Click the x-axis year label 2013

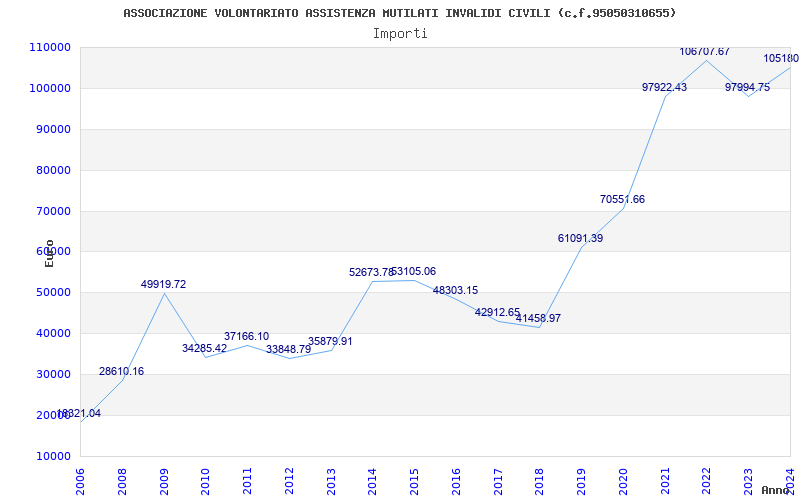(331, 482)
